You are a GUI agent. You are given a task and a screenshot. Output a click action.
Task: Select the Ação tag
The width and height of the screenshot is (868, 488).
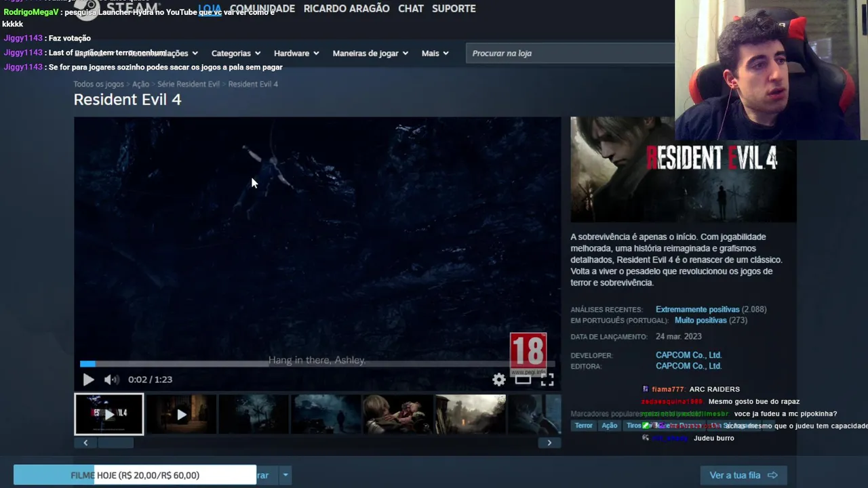tap(610, 426)
